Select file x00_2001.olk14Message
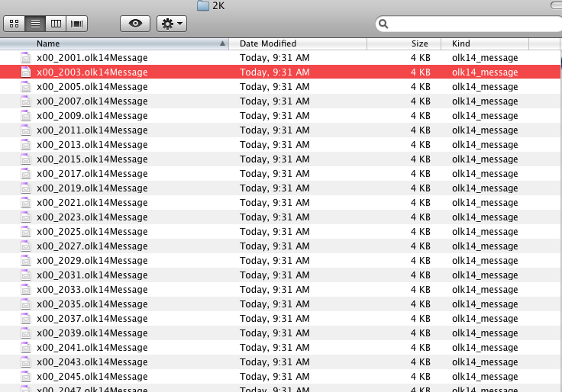The height and width of the screenshot is (392, 562). coord(279,58)
